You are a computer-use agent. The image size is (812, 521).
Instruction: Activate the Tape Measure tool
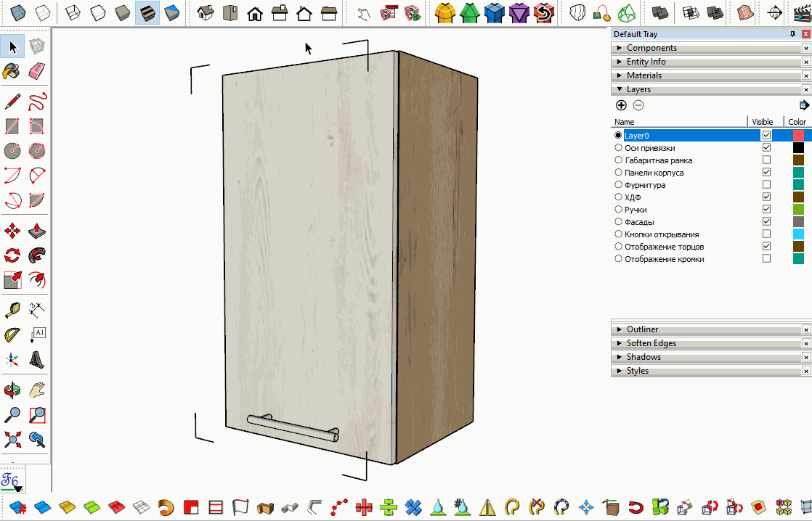pyautogui.click(x=12, y=311)
